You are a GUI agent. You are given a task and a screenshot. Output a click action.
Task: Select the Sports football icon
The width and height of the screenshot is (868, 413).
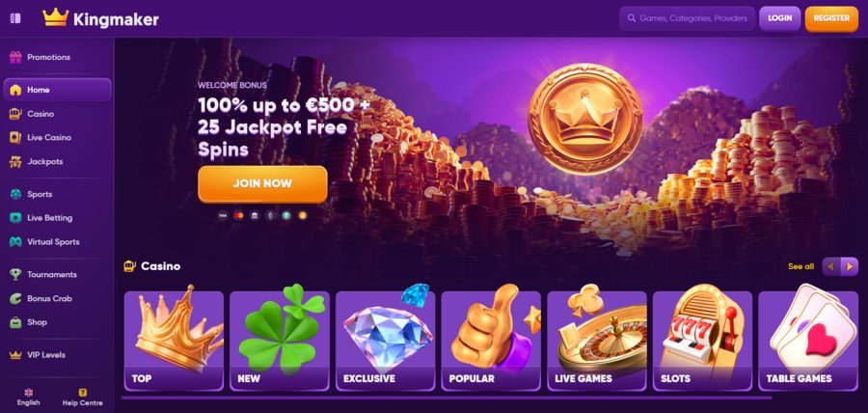coord(15,194)
